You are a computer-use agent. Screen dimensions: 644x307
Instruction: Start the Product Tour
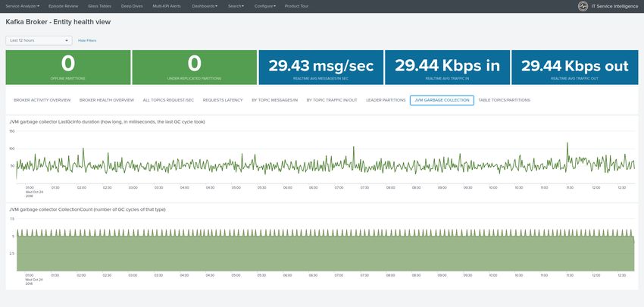pyautogui.click(x=296, y=6)
